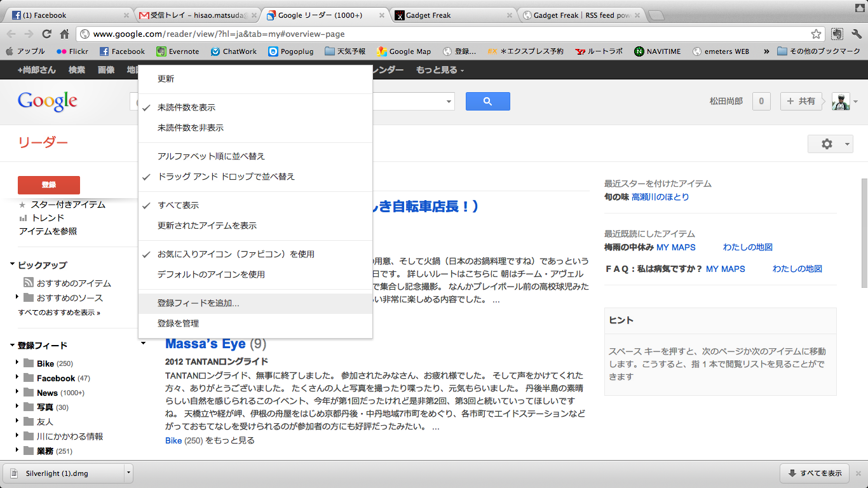
Task: Toggle ドラッグ アンド ドロップで並べ替え option
Action: tap(255, 177)
